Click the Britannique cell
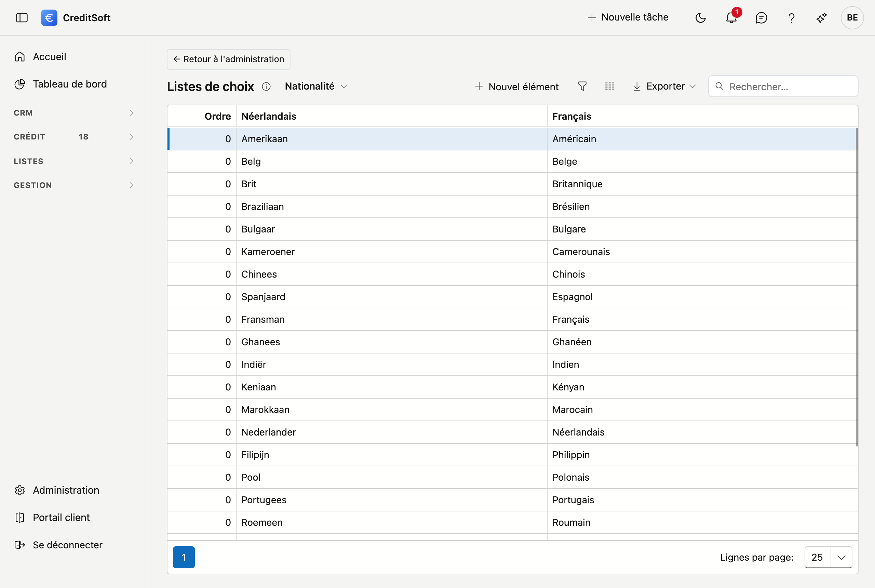Image resolution: width=875 pixels, height=588 pixels. coord(702,184)
